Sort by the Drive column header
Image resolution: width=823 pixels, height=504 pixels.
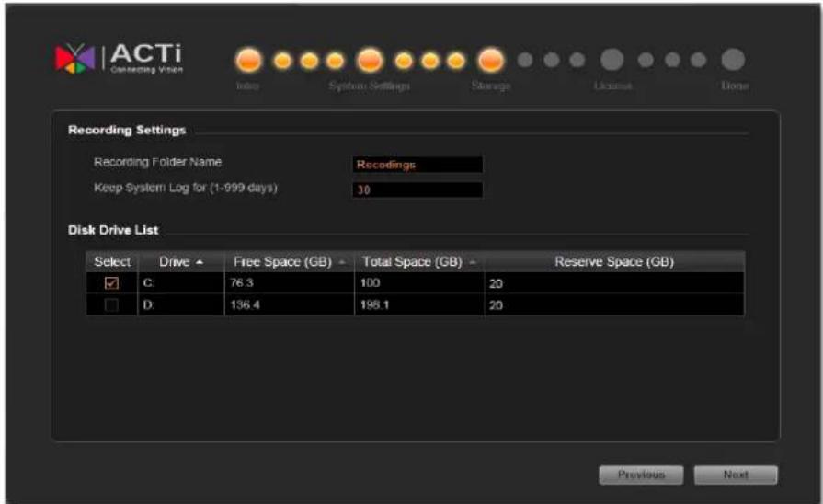[181, 261]
